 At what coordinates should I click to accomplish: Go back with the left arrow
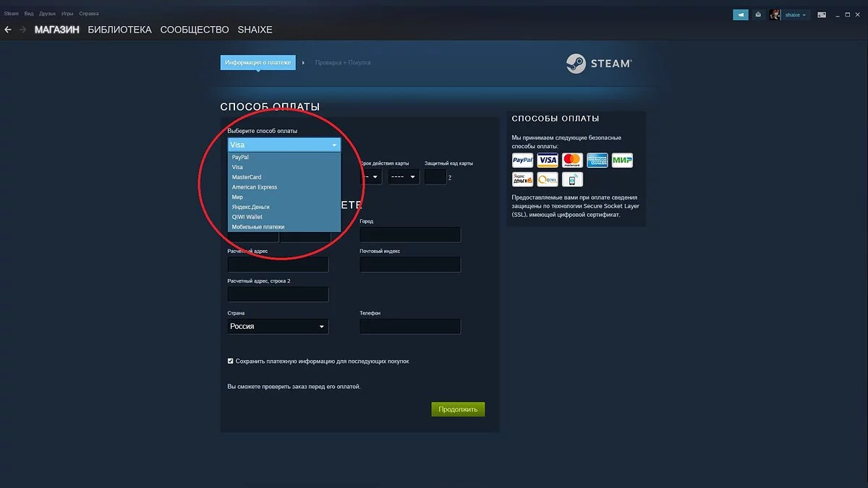pos(8,30)
